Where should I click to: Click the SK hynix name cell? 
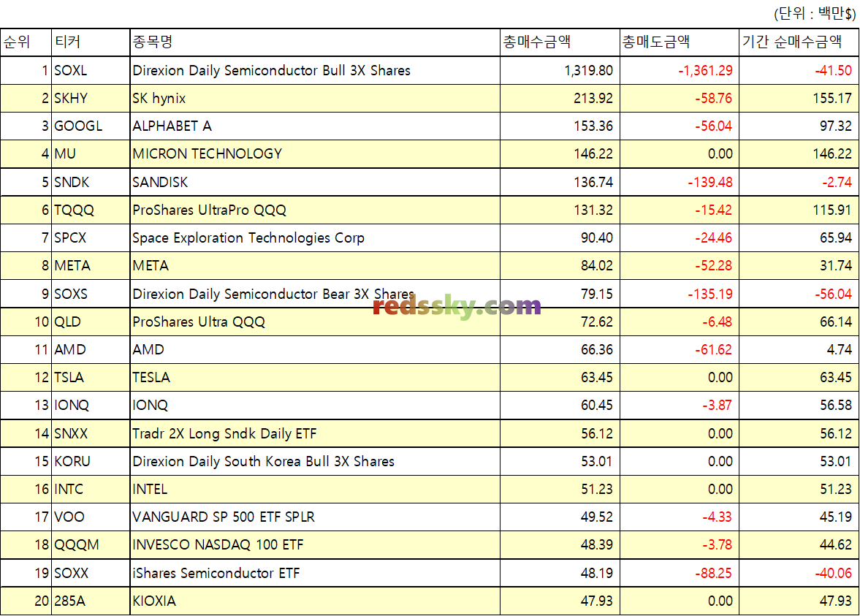(315, 98)
